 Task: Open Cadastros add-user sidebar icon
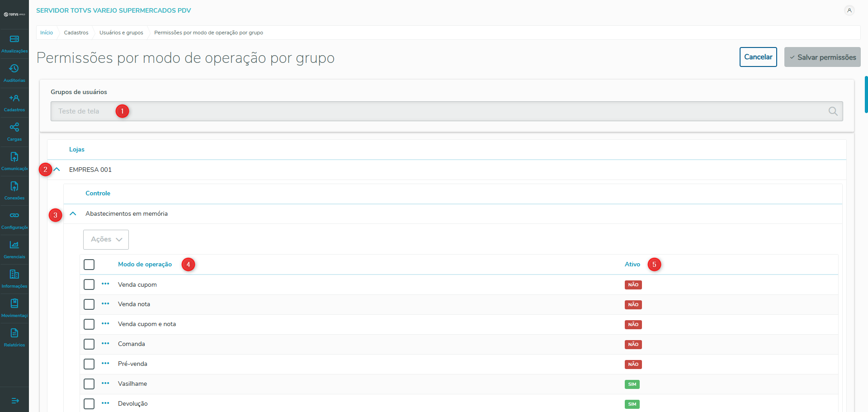14,98
